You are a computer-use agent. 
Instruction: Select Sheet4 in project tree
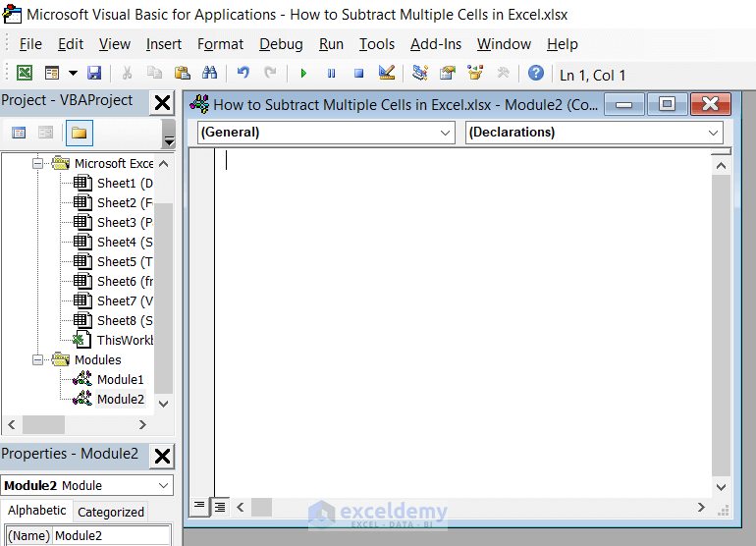[x=113, y=243]
